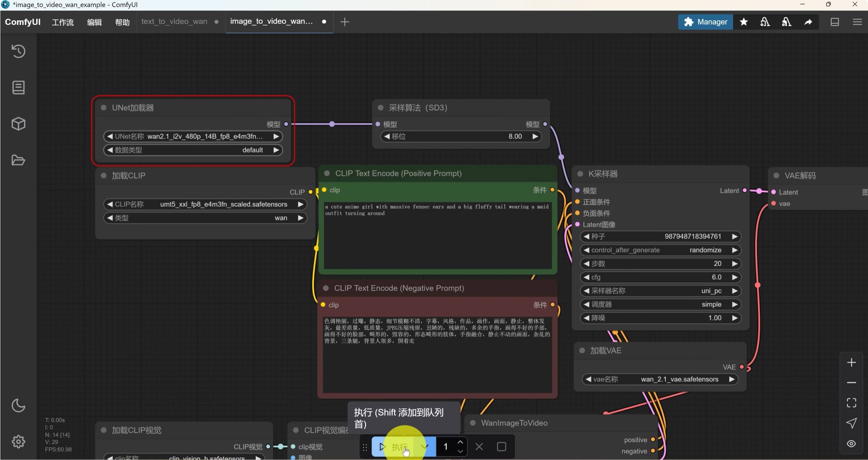Viewport: 868px width, 460px height.
Task: Click the star favorites icon in top toolbar
Action: (744, 22)
